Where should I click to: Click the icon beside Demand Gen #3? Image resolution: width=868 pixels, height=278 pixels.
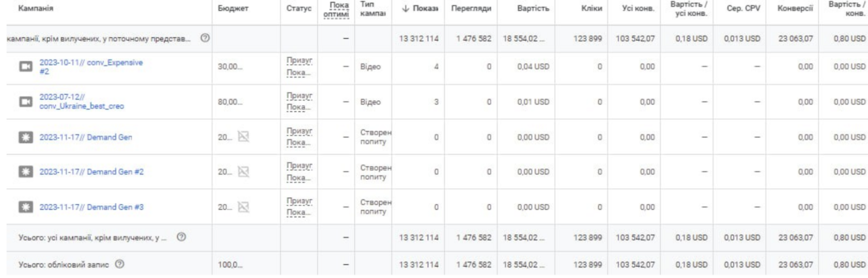coord(25,207)
